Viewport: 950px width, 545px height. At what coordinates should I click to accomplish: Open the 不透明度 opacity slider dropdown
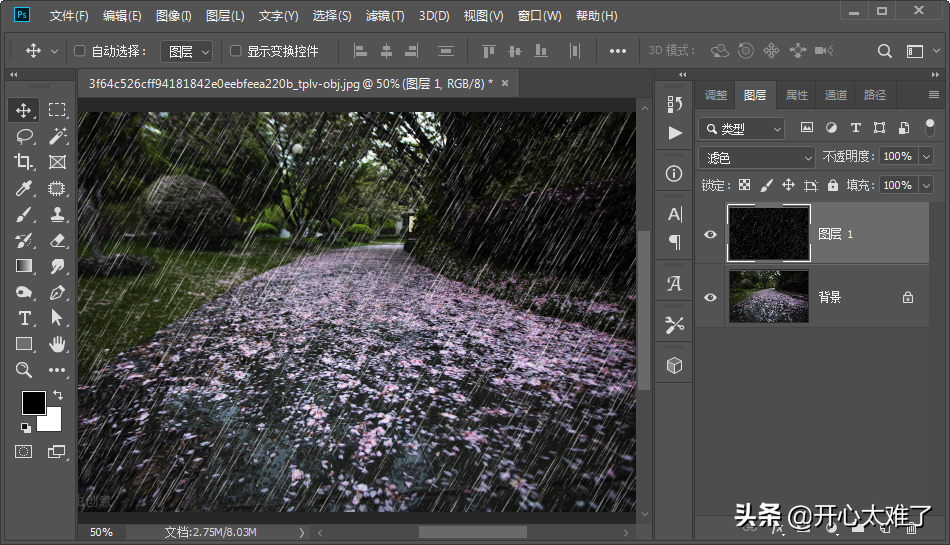(926, 157)
